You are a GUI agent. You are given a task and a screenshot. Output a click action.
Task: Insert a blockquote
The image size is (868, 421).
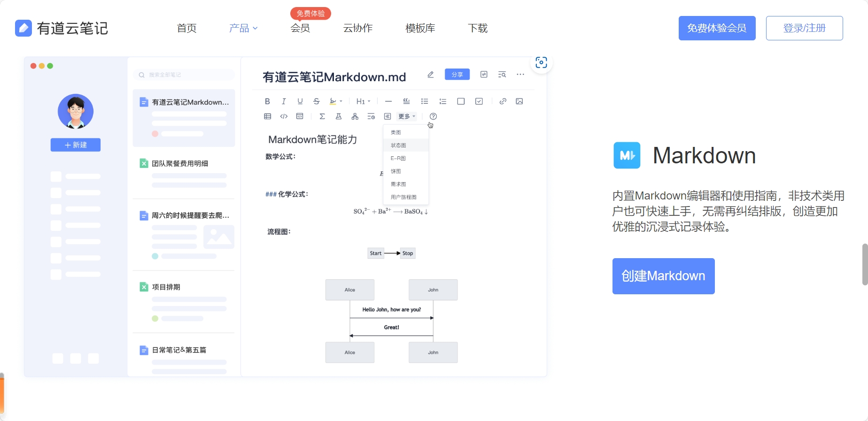(407, 101)
